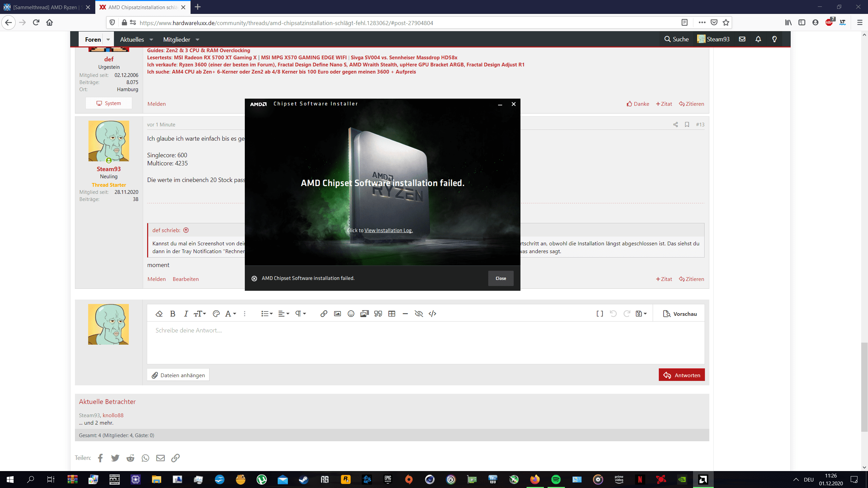Click the insert image icon
868x488 pixels.
click(337, 314)
